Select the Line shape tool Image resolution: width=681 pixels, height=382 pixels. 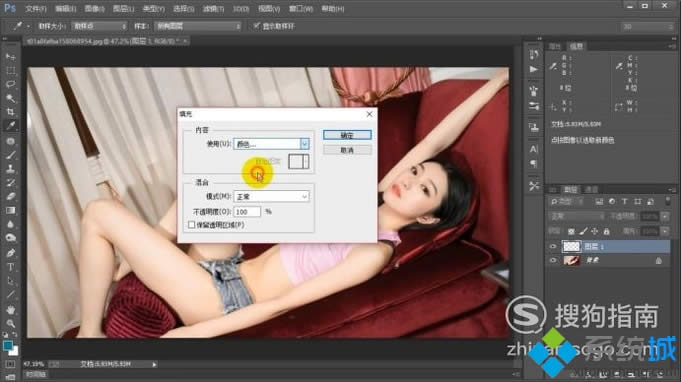pyautogui.click(x=10, y=295)
